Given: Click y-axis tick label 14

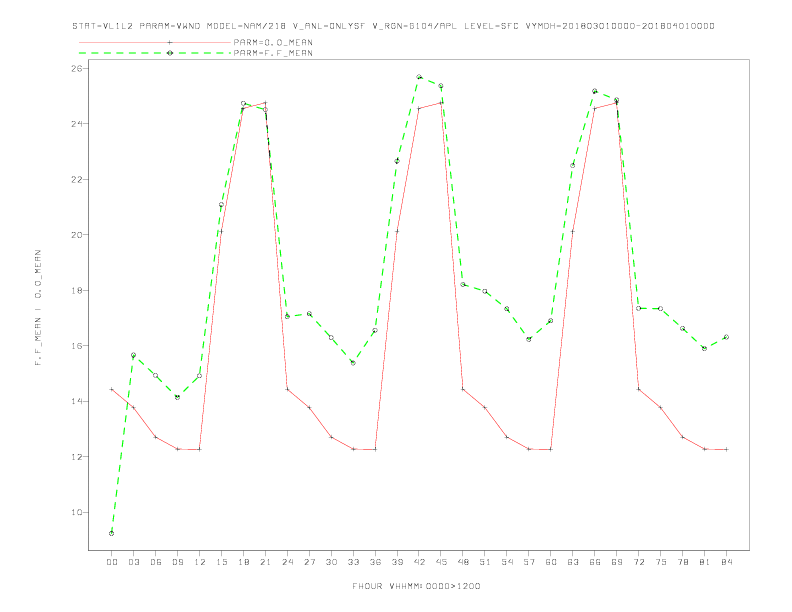Looking at the screenshot, I should pyautogui.click(x=77, y=401).
